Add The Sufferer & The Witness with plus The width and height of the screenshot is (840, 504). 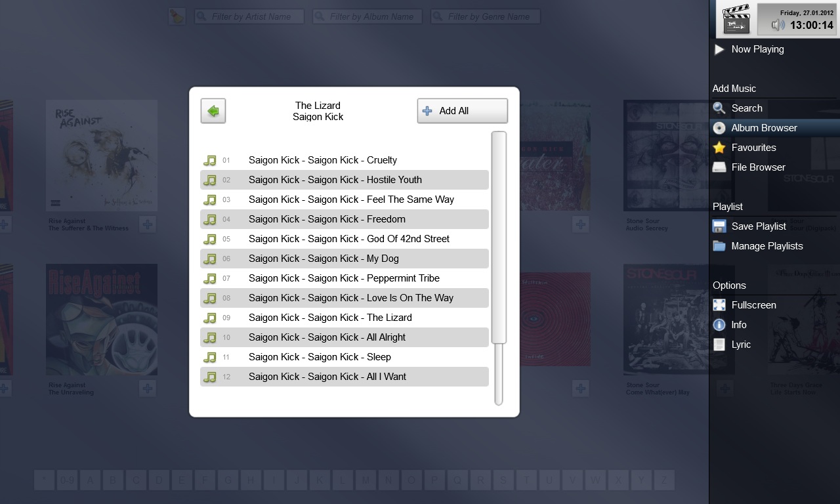(148, 224)
